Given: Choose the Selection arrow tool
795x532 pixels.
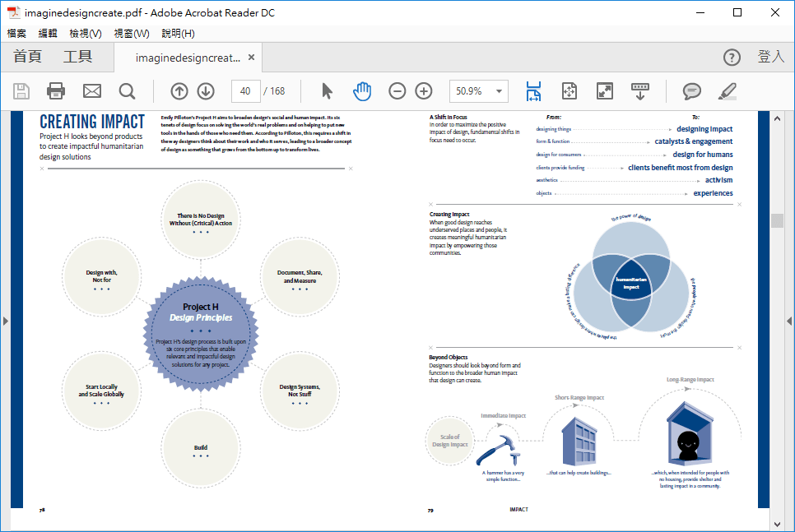Looking at the screenshot, I should pos(327,91).
